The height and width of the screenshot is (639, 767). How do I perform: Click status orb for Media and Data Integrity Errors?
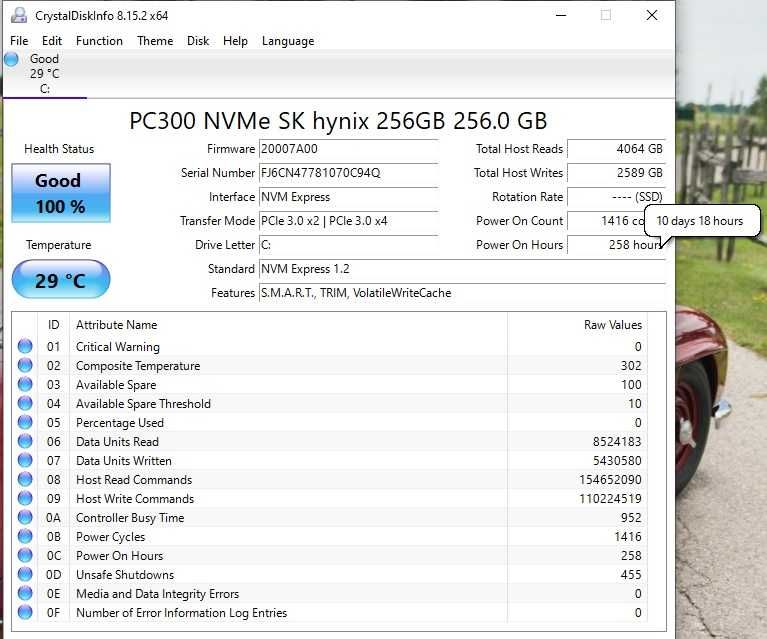tap(25, 593)
